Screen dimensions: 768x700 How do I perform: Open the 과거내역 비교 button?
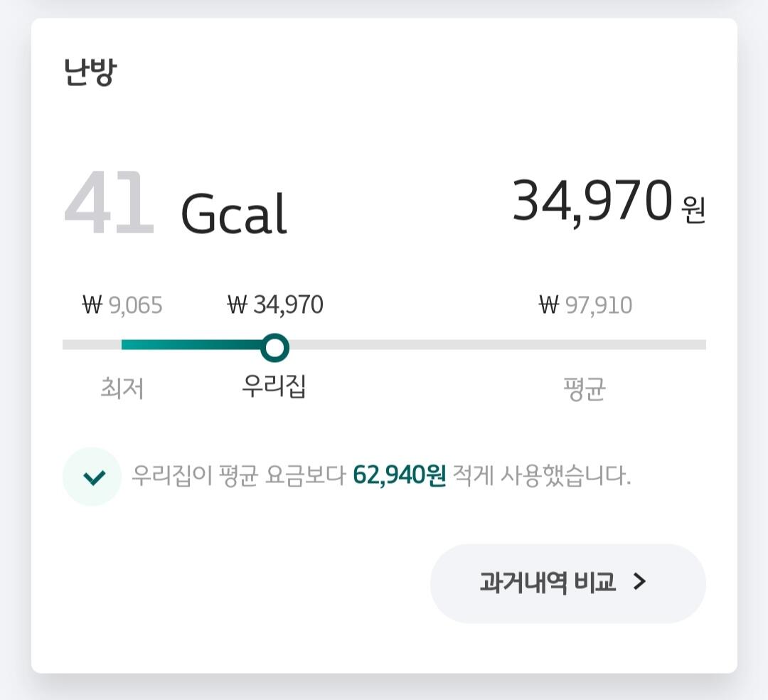point(548,583)
